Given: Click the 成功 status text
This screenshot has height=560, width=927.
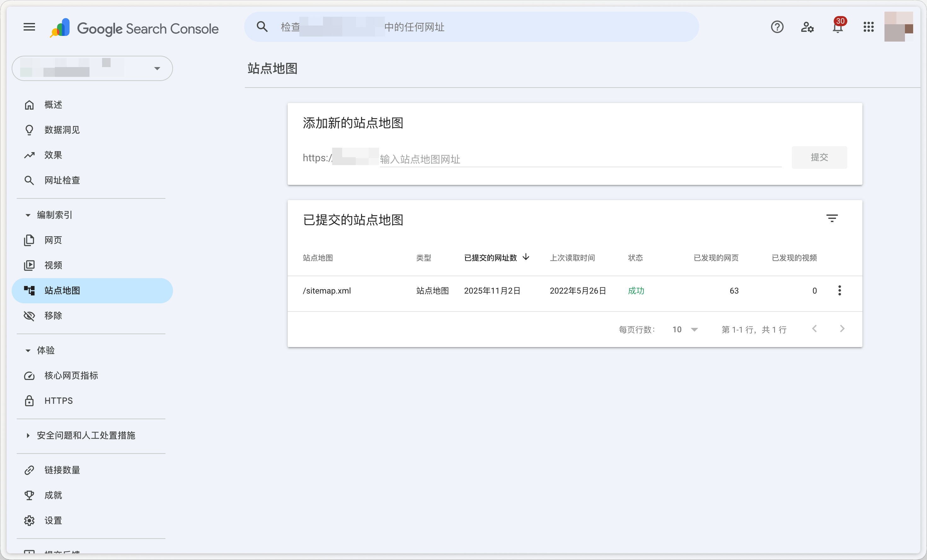Looking at the screenshot, I should tap(636, 291).
